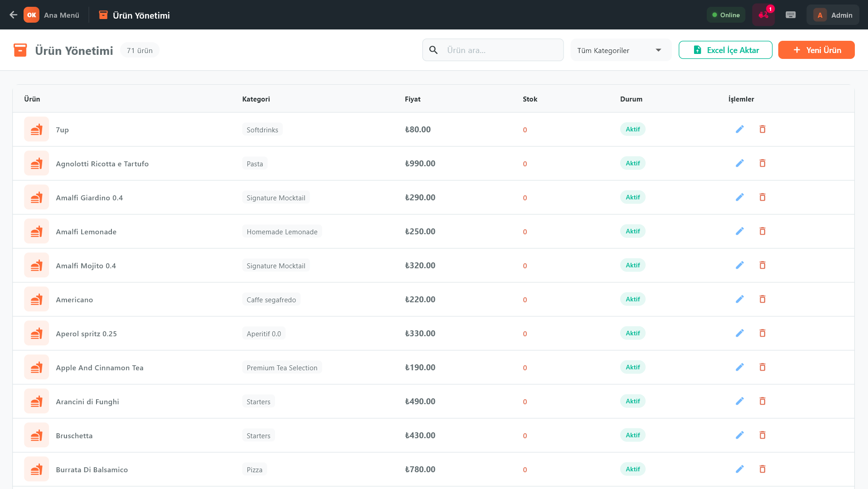This screenshot has height=489, width=868.
Task: Click the Online status indicator
Action: pyautogui.click(x=726, y=15)
